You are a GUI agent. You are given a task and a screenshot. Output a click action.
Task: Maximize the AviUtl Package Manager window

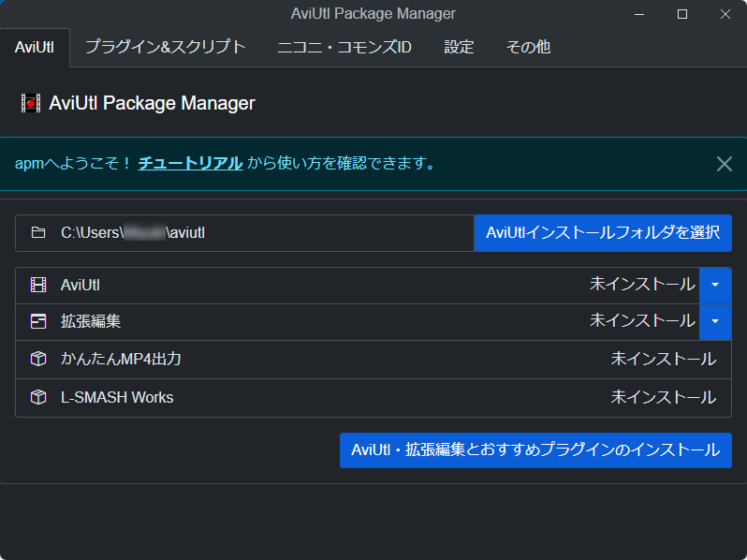coord(682,14)
